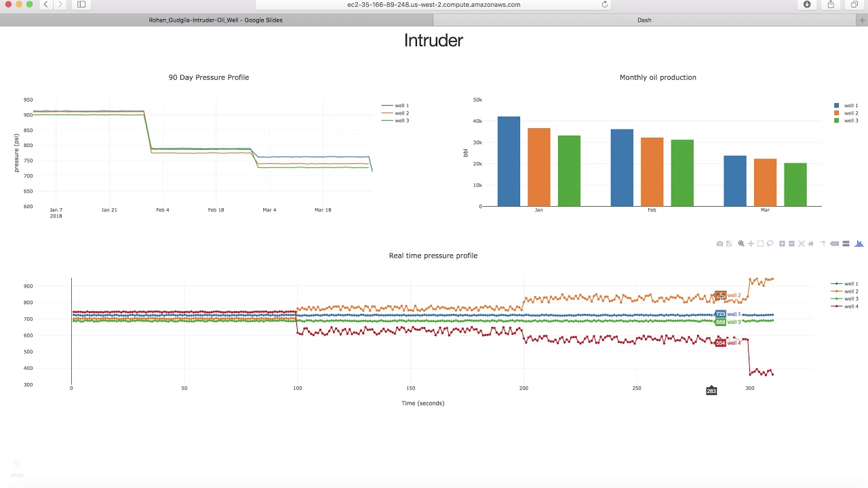Hide well 2 in Monthly oil production legend
868x488 pixels.
[x=846, y=113]
